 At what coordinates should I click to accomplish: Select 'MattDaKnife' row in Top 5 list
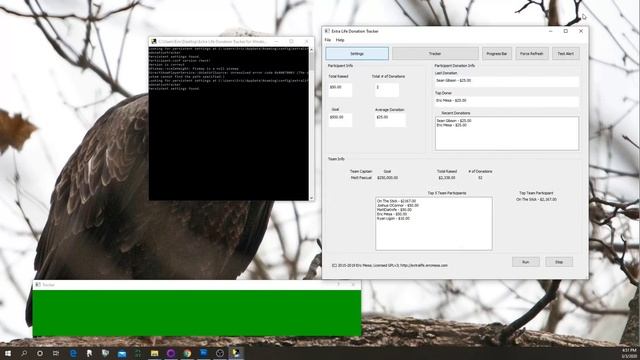click(x=394, y=210)
